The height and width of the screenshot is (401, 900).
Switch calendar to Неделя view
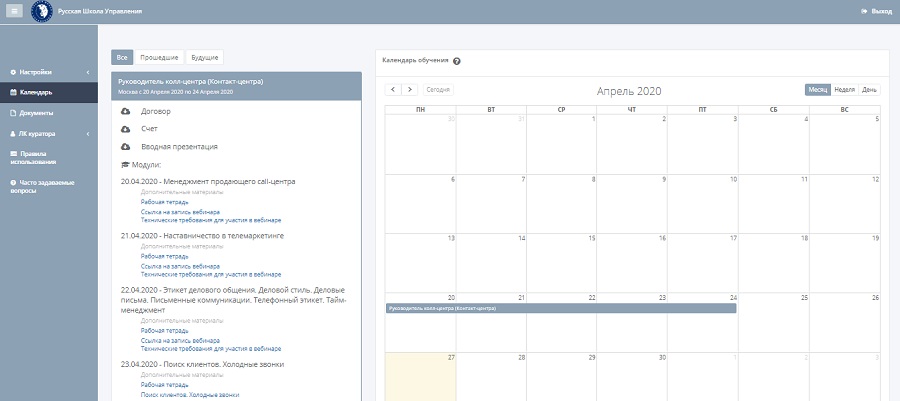click(844, 90)
